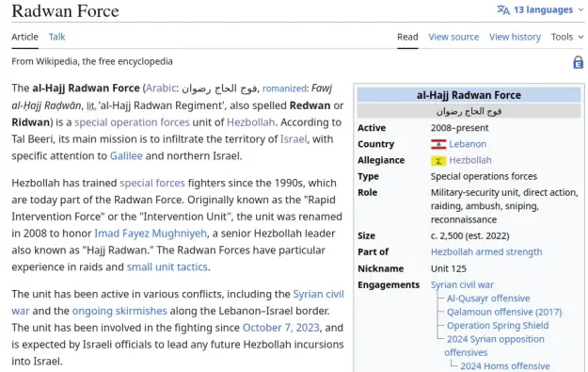The width and height of the screenshot is (588, 372).
Task: Open the Syrian civil war link under Engagements
Action: pyautogui.click(x=462, y=285)
